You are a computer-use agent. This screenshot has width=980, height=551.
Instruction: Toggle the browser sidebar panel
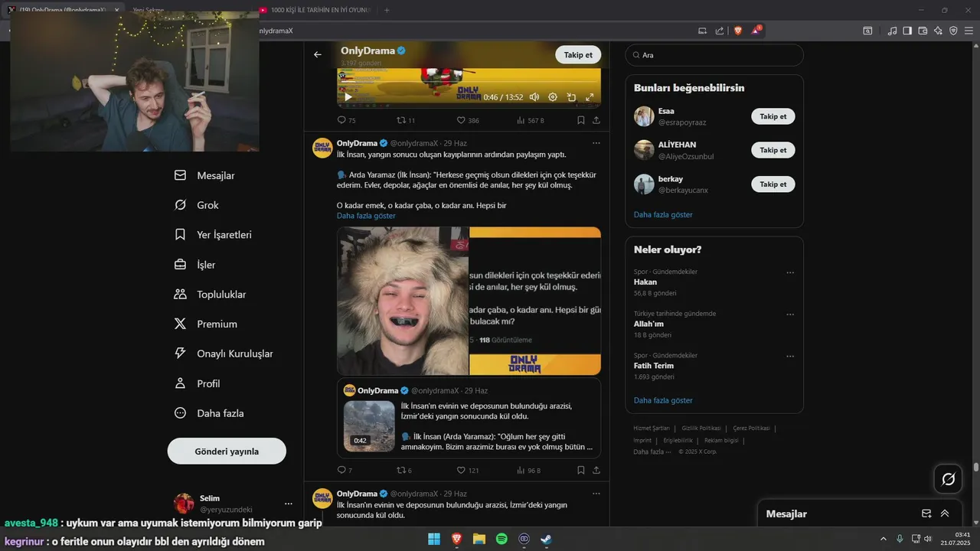(x=907, y=31)
